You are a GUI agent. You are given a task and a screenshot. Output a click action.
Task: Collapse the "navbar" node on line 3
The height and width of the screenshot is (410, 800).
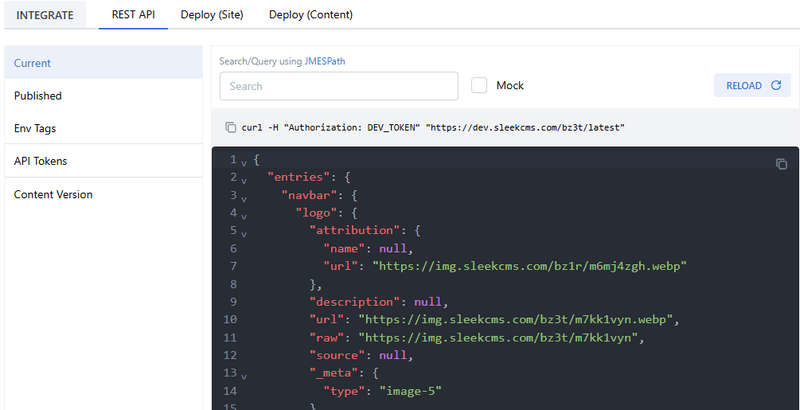coord(244,197)
